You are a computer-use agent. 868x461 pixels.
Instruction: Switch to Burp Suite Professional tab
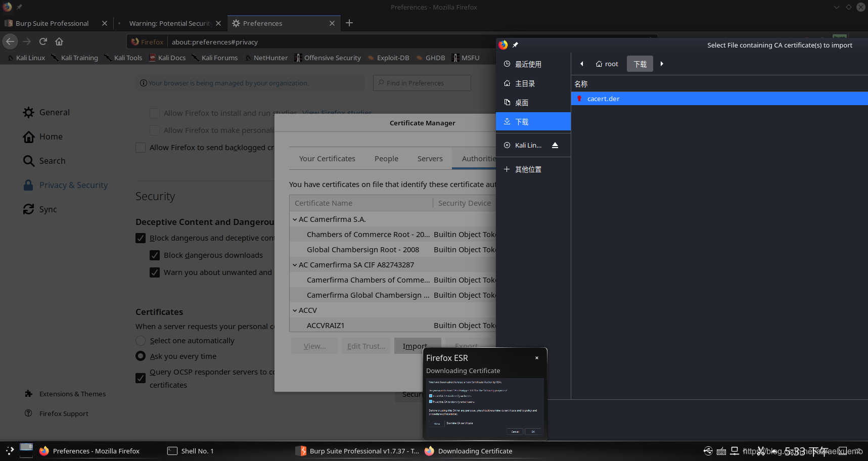52,23
